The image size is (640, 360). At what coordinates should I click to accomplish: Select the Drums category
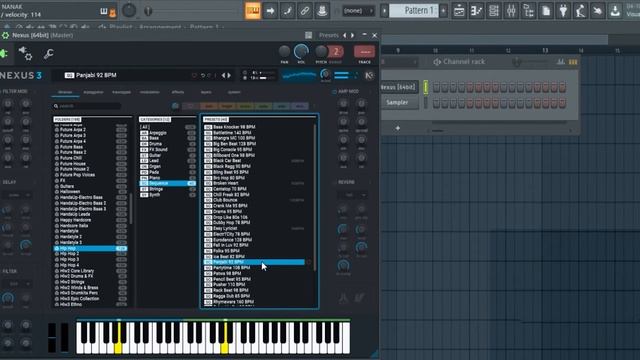(167, 144)
